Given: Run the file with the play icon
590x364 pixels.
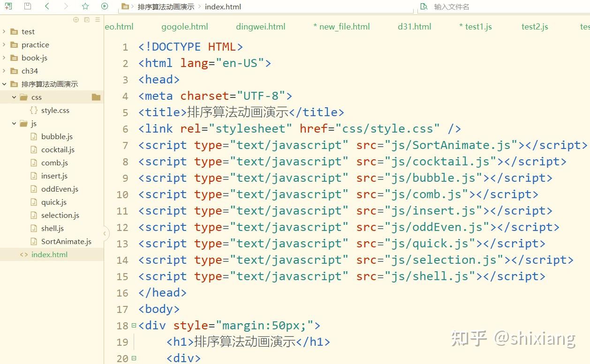Looking at the screenshot, I should point(104,6).
